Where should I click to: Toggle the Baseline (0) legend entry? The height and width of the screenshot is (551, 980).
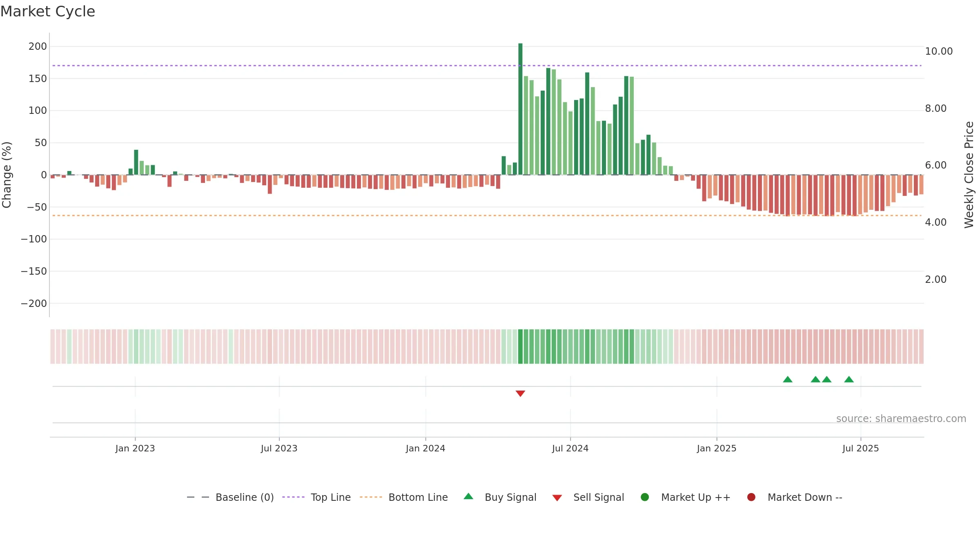pyautogui.click(x=245, y=498)
